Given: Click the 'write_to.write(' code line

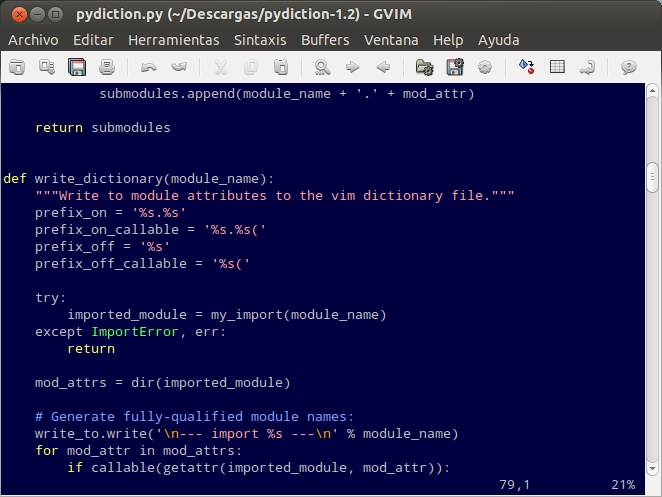Looking at the screenshot, I should [x=247, y=434].
